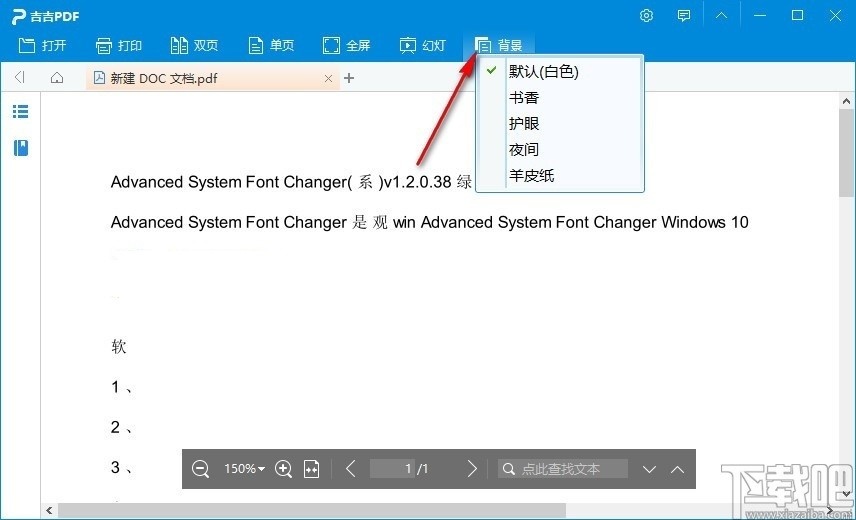Click horizontal scrollbar thumb
The height and width of the screenshot is (520, 856).
coord(312,511)
